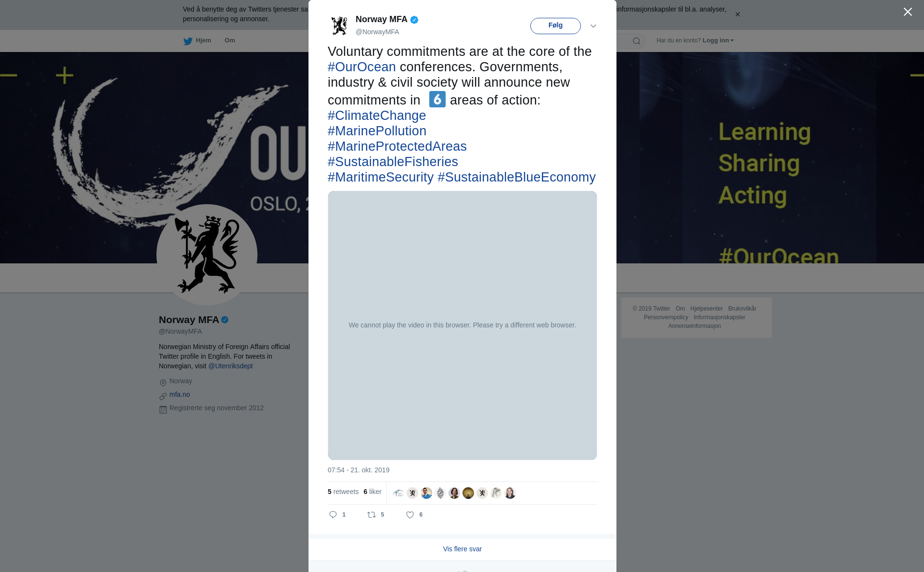This screenshot has height=572, width=924.
Task: Like the tweet with the heart icon
Action: coord(410,515)
